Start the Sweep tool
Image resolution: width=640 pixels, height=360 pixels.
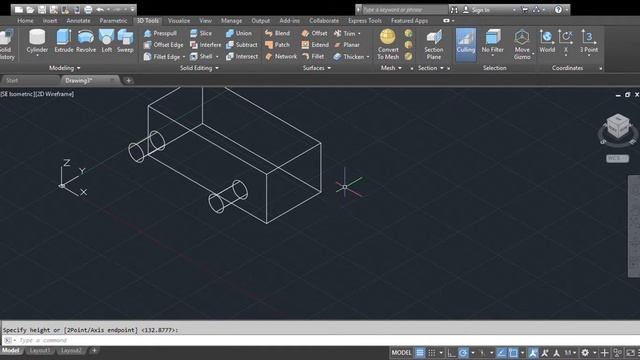125,42
